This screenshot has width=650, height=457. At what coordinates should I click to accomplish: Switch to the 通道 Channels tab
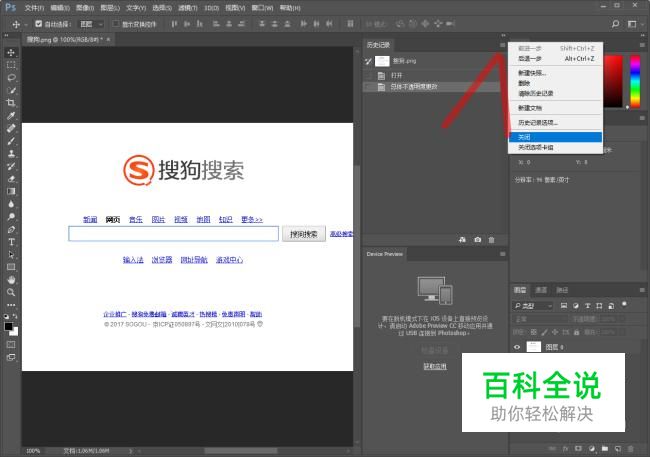pyautogui.click(x=541, y=290)
